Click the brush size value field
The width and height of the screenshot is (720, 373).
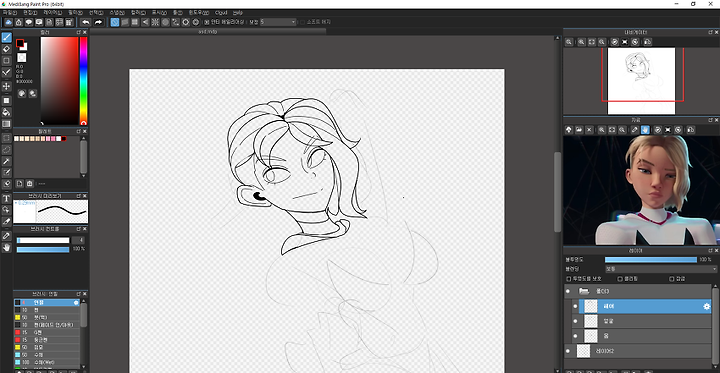78,240
